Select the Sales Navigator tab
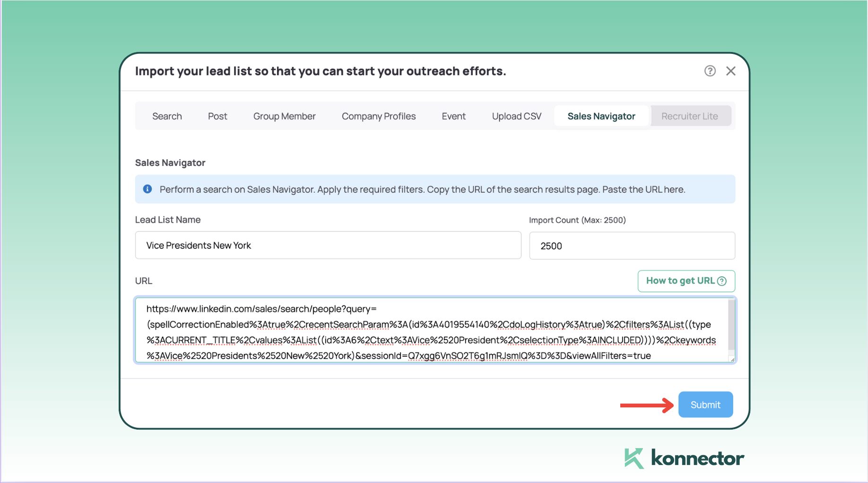The width and height of the screenshot is (868, 483). pos(601,116)
